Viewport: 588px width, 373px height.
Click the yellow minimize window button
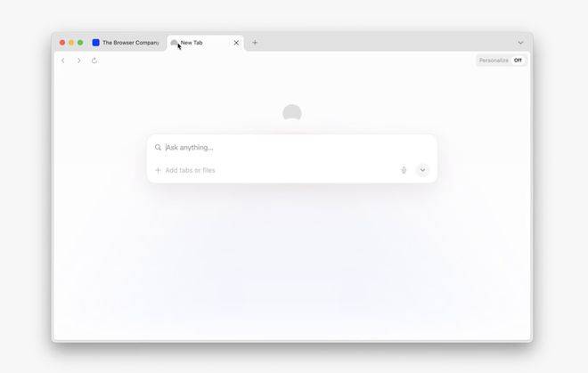pos(71,43)
